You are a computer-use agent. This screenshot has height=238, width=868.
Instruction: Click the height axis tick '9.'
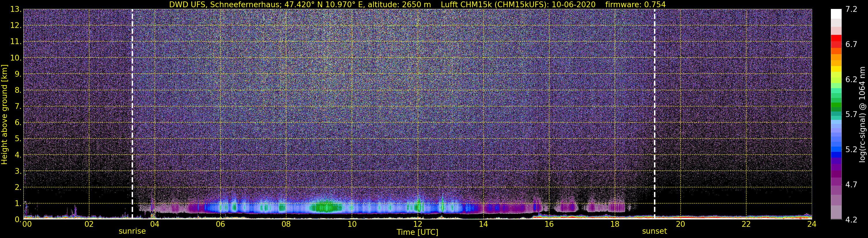18,74
